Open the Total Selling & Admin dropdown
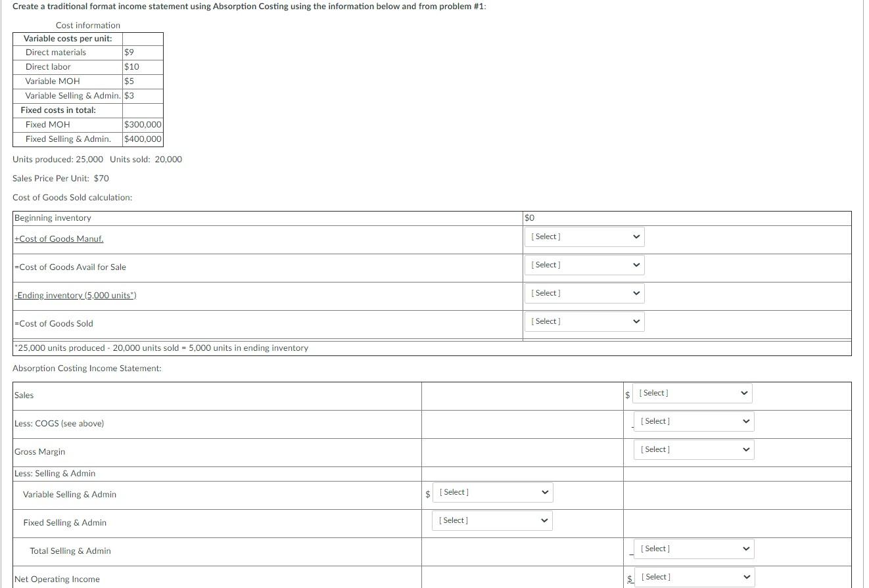The image size is (869, 588). tap(693, 548)
